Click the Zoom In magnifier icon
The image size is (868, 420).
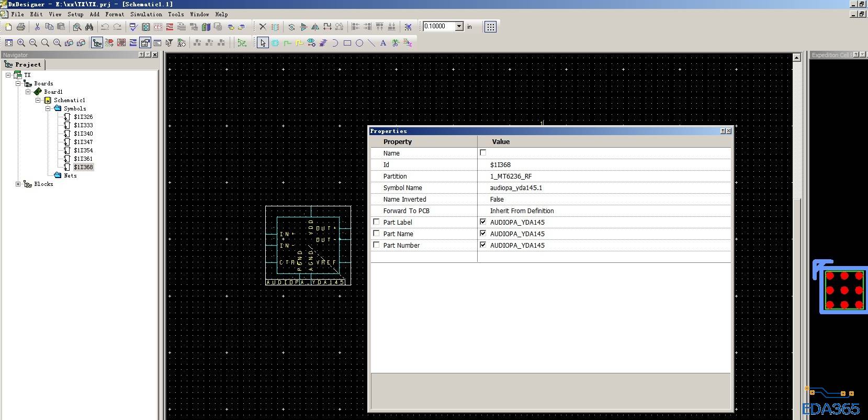(x=21, y=43)
